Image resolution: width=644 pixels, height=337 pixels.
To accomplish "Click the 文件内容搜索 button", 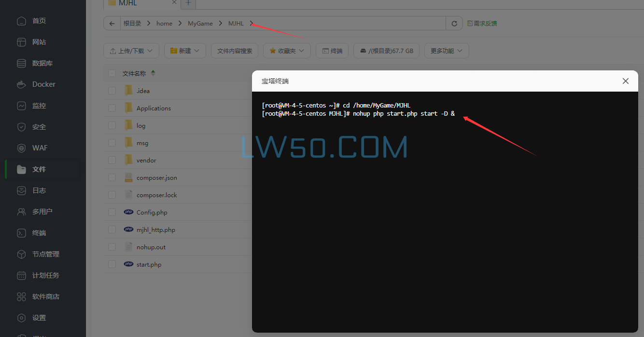I will tap(235, 51).
